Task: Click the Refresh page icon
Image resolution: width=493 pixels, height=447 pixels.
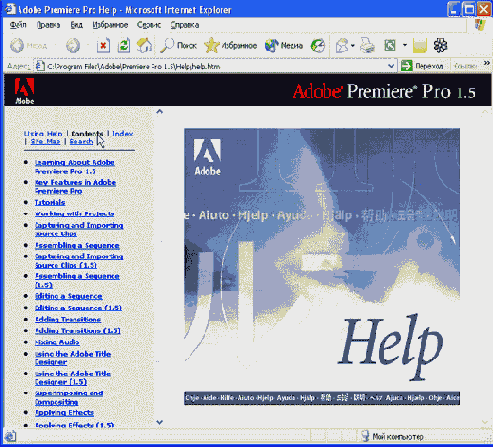Action: pyautogui.click(x=124, y=45)
